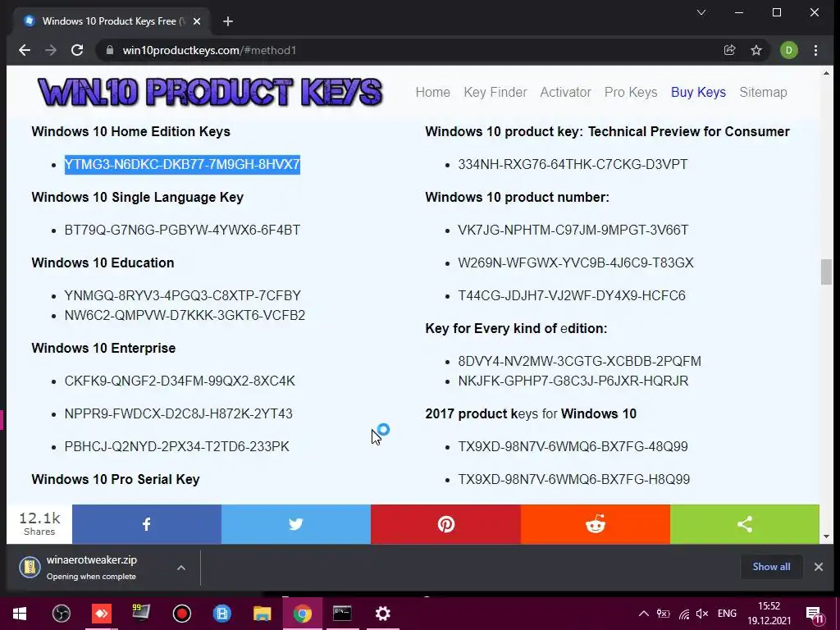Open the winaerotweaker.zip download item

coord(91,568)
